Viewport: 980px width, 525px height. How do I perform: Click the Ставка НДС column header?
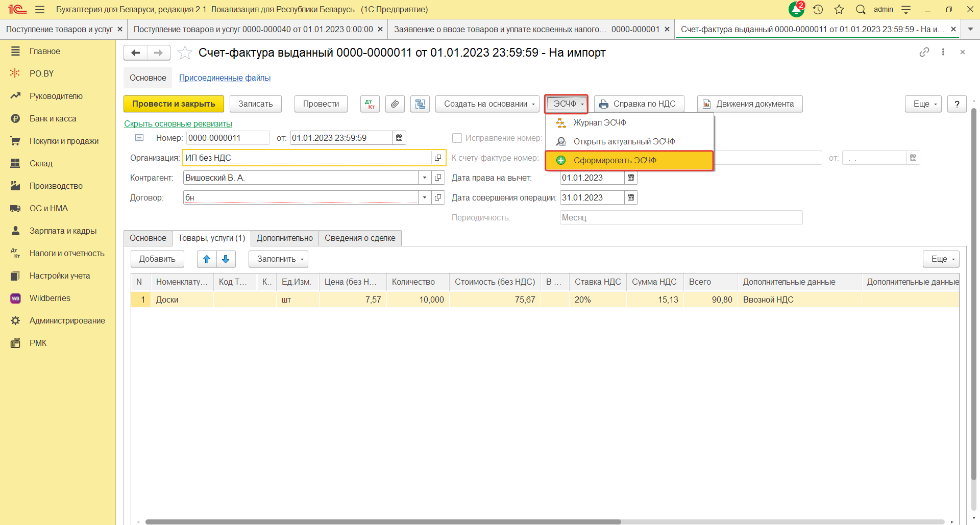(598, 282)
